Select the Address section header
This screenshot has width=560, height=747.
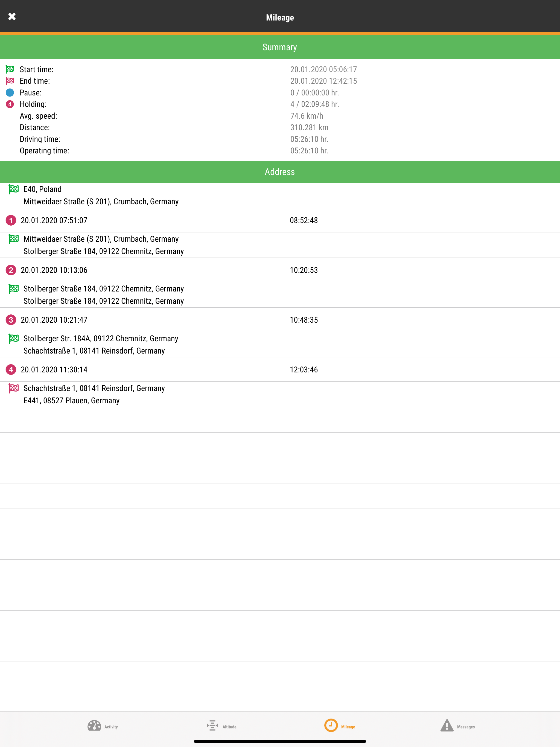[x=280, y=171]
